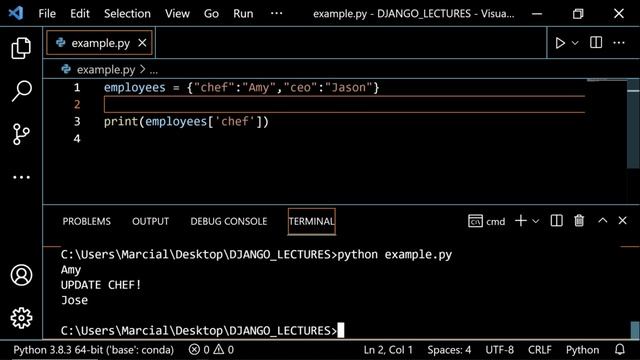Viewport: 640px width, 360px height.
Task: Open the Accounts menu icon
Action: pos(21,275)
